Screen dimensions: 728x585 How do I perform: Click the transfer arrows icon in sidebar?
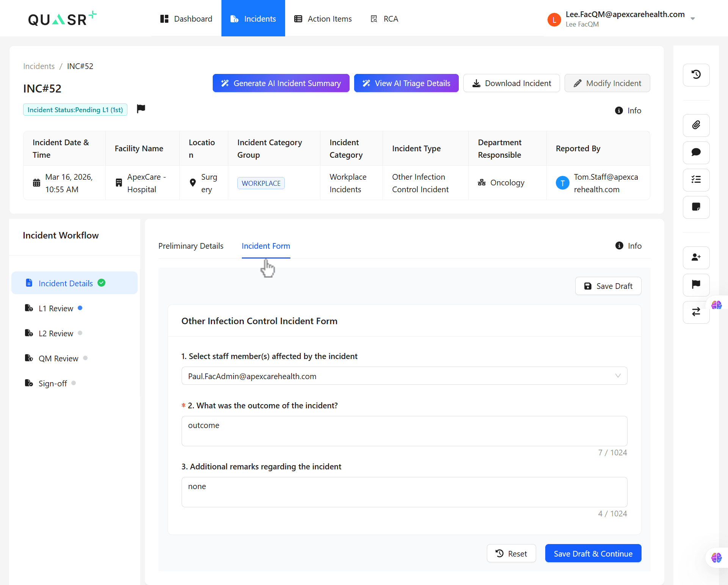(696, 312)
